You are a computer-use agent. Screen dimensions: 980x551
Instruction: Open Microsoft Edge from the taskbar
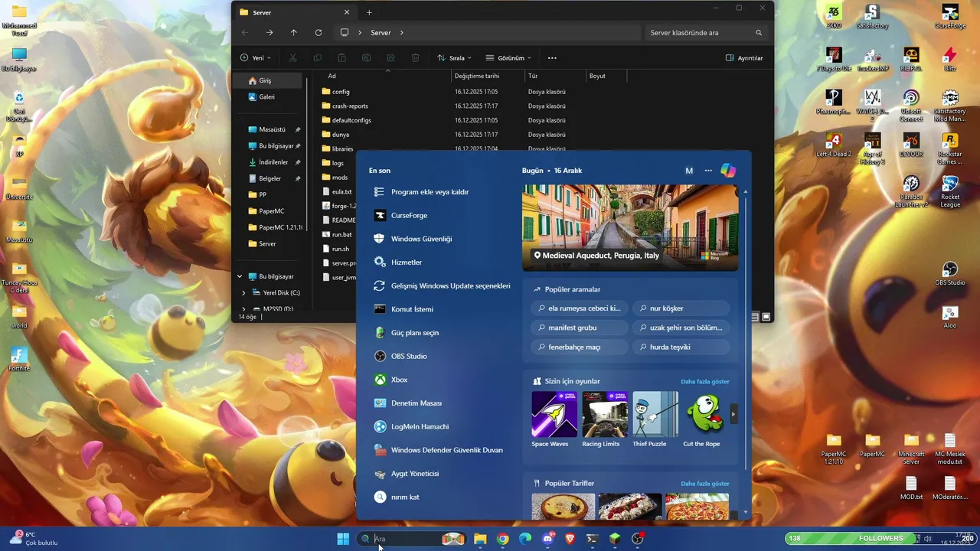point(525,539)
